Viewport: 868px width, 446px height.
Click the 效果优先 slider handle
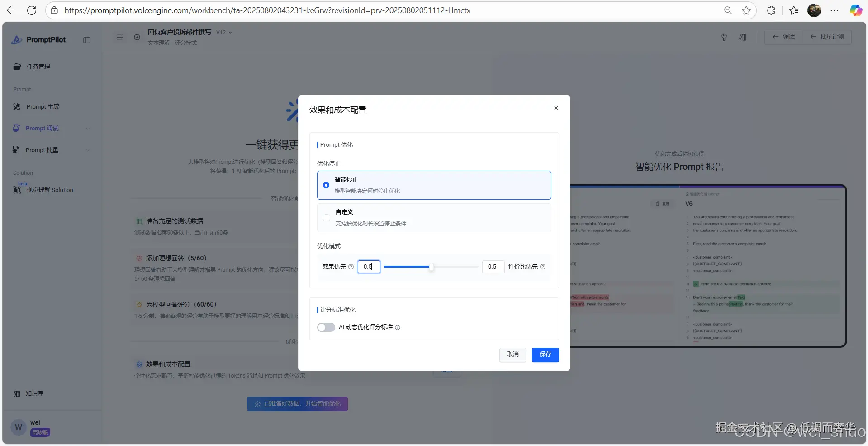[432, 267]
